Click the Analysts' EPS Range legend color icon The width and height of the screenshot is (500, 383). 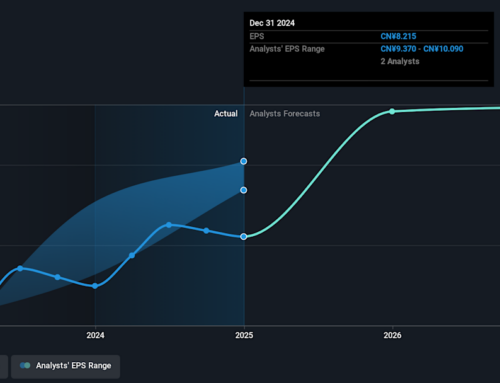[25, 366]
